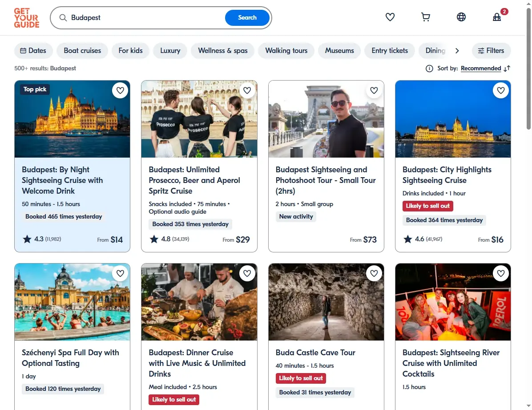This screenshot has height=410, width=532.
Task: Select the Museums category
Action: coord(339,51)
